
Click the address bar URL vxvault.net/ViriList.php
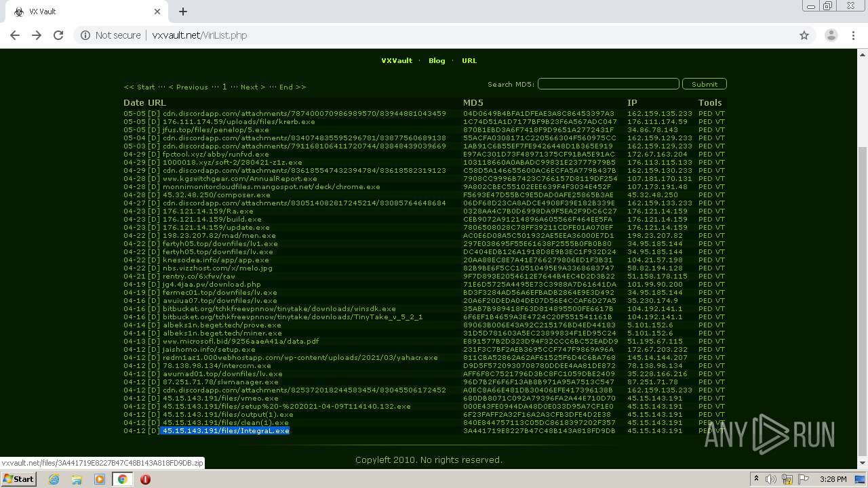(x=199, y=35)
